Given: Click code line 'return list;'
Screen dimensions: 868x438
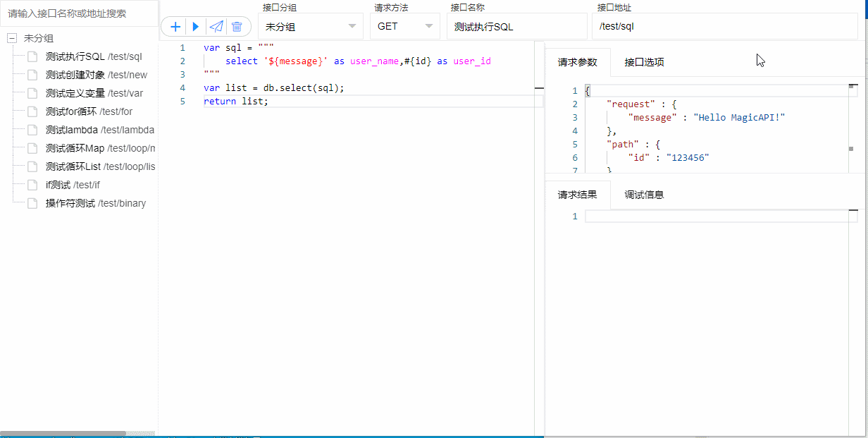Looking at the screenshot, I should click(236, 102).
